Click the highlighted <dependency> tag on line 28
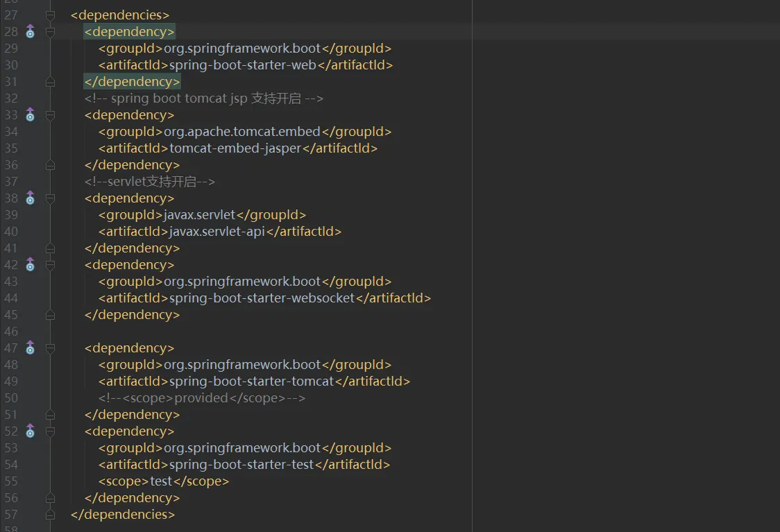This screenshot has width=780, height=532. click(x=129, y=32)
